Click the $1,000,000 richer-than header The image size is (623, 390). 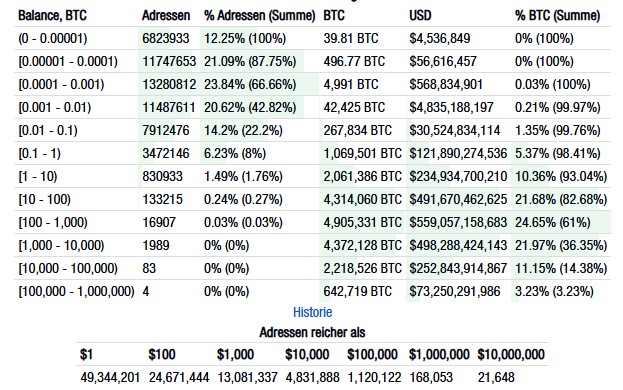click(x=439, y=354)
